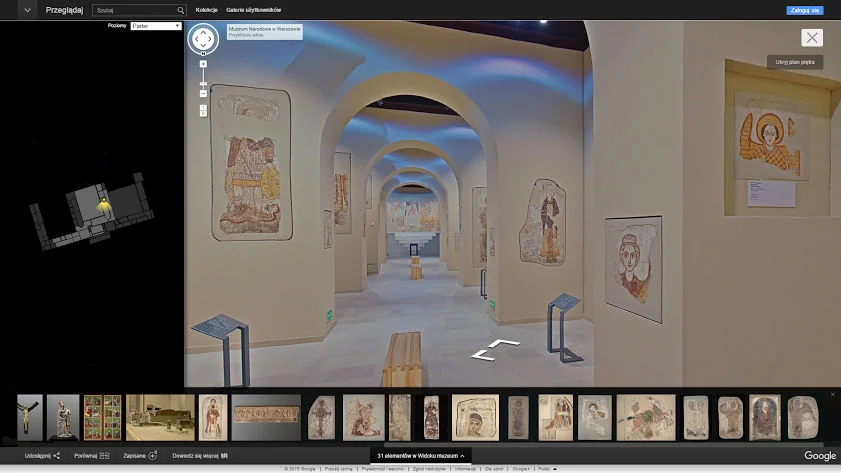The height and width of the screenshot is (473, 841).
Task: Open the Informacje footer link
Action: tap(465, 469)
